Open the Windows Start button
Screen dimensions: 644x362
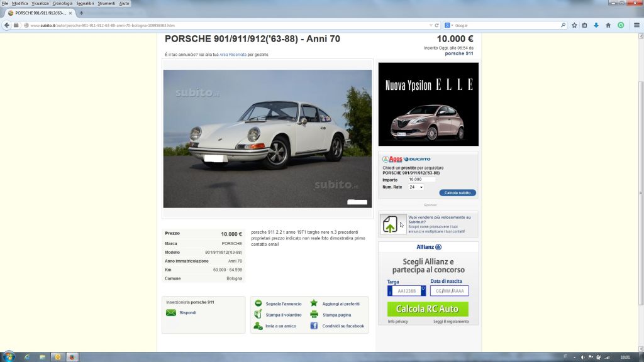click(8, 357)
